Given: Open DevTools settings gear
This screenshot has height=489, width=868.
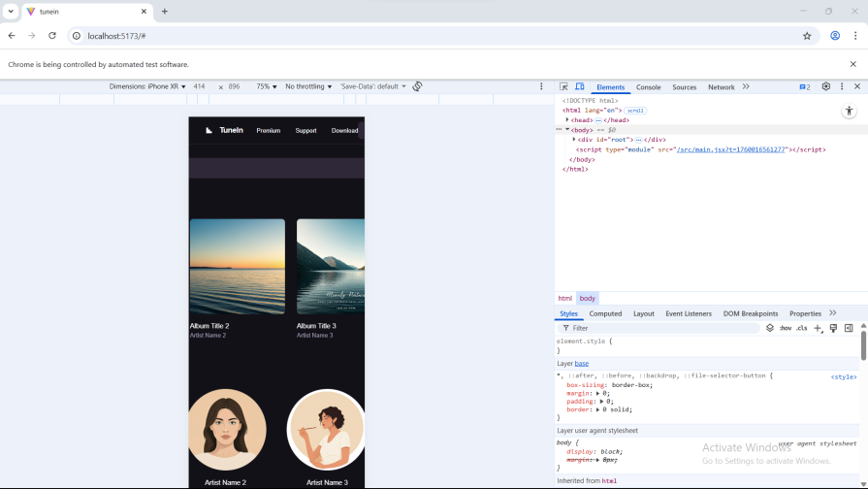Looking at the screenshot, I should (x=825, y=86).
